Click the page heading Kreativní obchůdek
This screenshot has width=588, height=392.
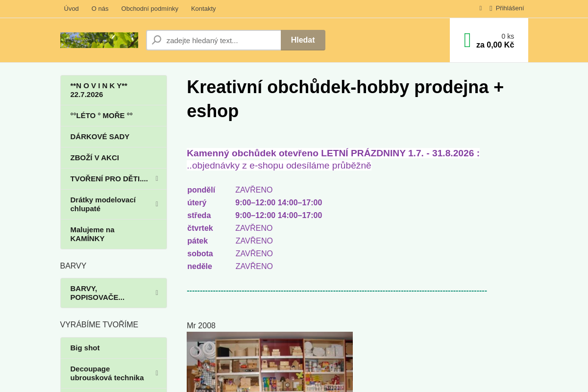pos(345,99)
